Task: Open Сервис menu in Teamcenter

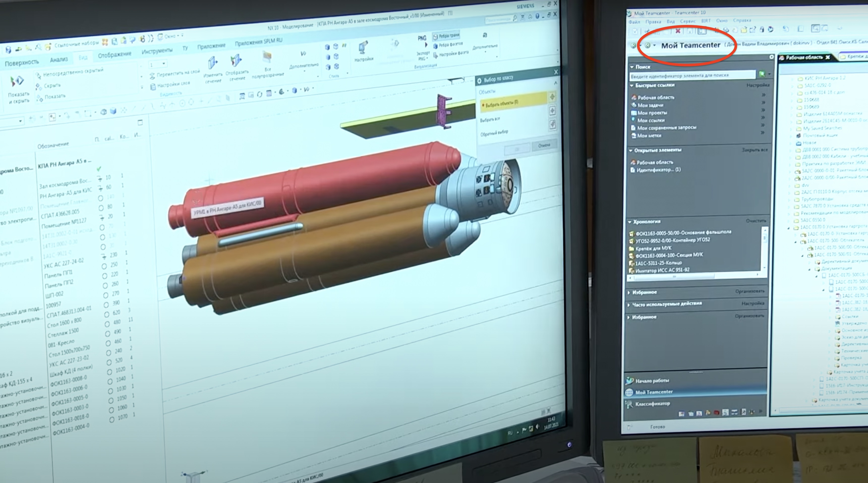Action: click(688, 21)
